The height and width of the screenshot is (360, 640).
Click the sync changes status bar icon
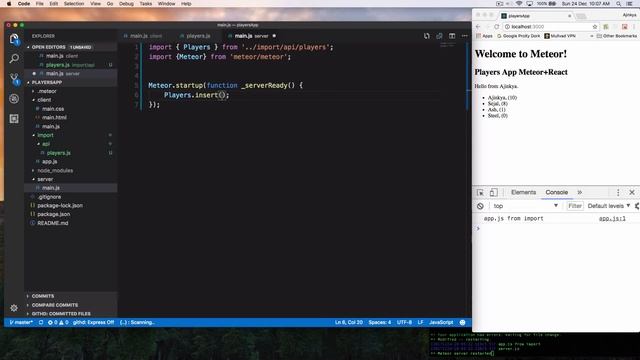(41, 322)
